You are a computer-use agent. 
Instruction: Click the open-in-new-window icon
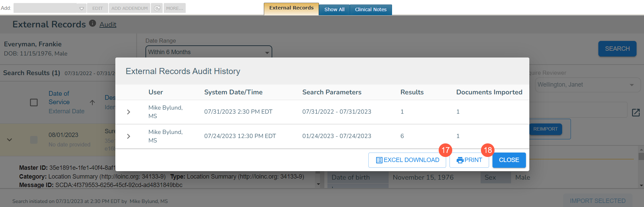[x=636, y=113]
